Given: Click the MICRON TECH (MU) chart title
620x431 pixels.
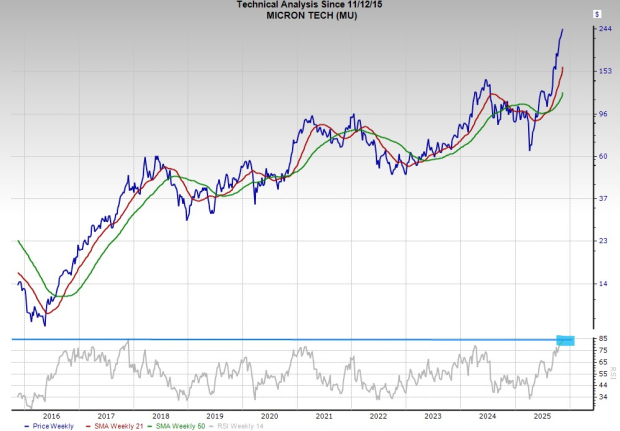Looking at the screenshot, I should 308,16.
